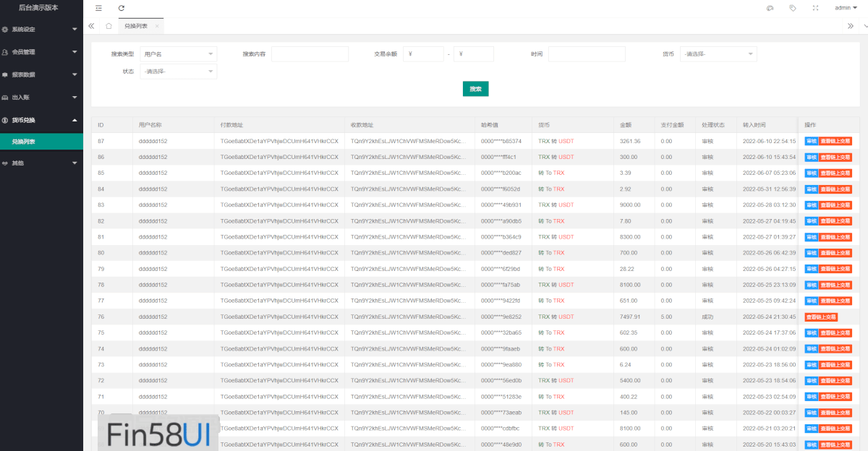Open the 状态 status dropdown
This screenshot has height=451, width=868.
177,72
